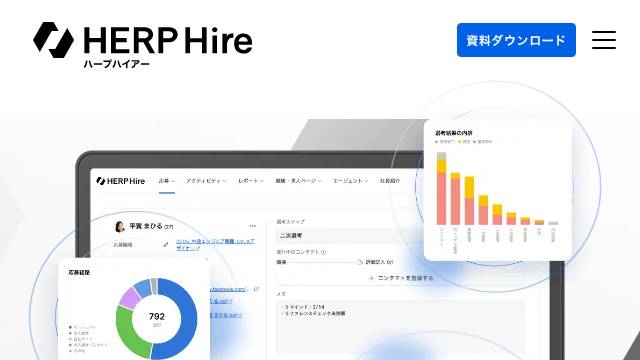Click the candidate avatar for 平賀 まひる
The width and height of the screenshot is (640, 360).
click(x=120, y=227)
